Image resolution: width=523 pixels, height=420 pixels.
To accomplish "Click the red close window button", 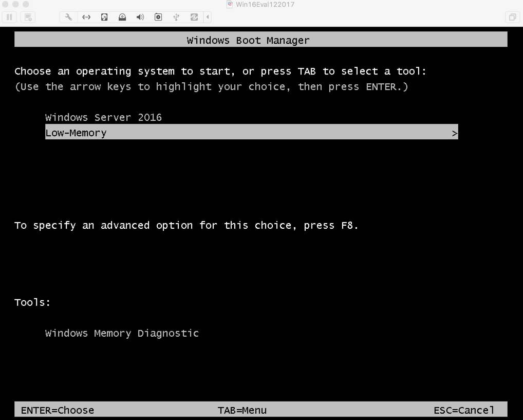I will coord(5,4).
